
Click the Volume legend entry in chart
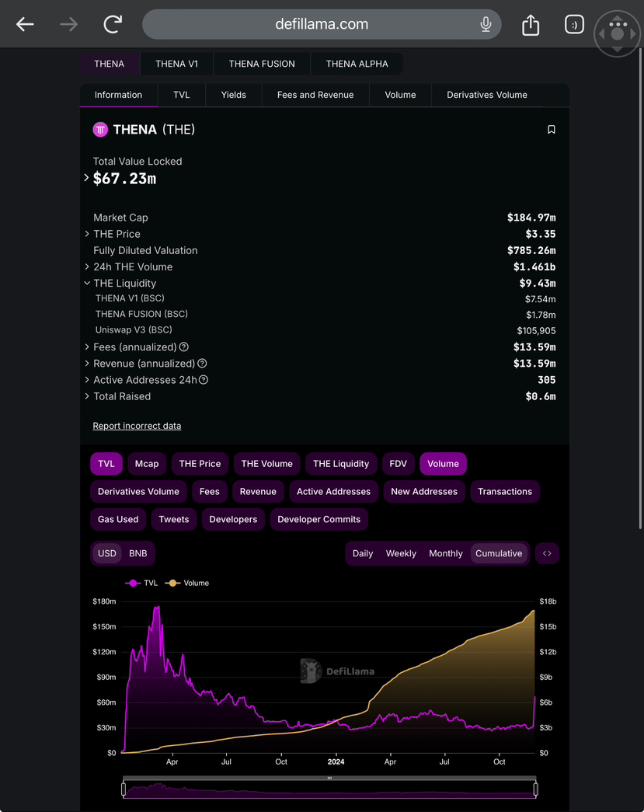click(187, 583)
